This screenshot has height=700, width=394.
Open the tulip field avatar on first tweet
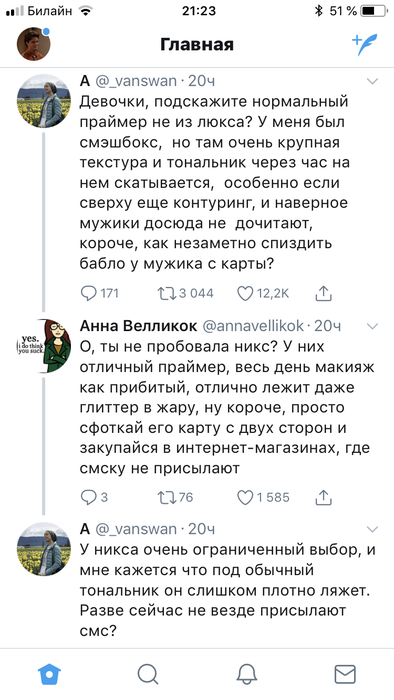44,101
